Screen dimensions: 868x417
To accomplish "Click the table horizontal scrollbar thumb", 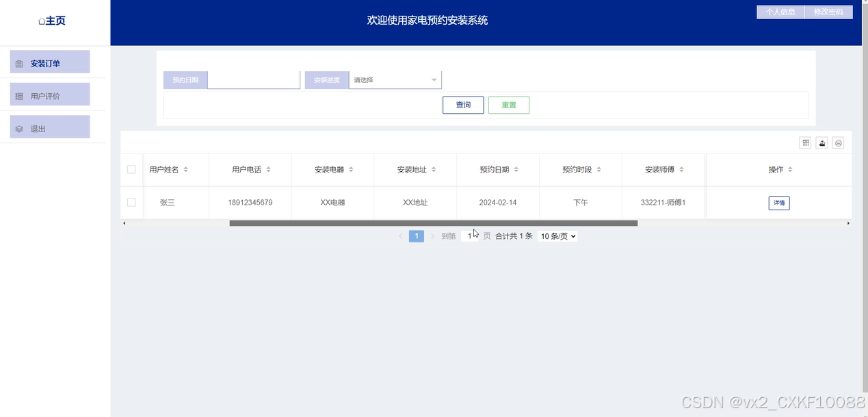I will coord(434,223).
